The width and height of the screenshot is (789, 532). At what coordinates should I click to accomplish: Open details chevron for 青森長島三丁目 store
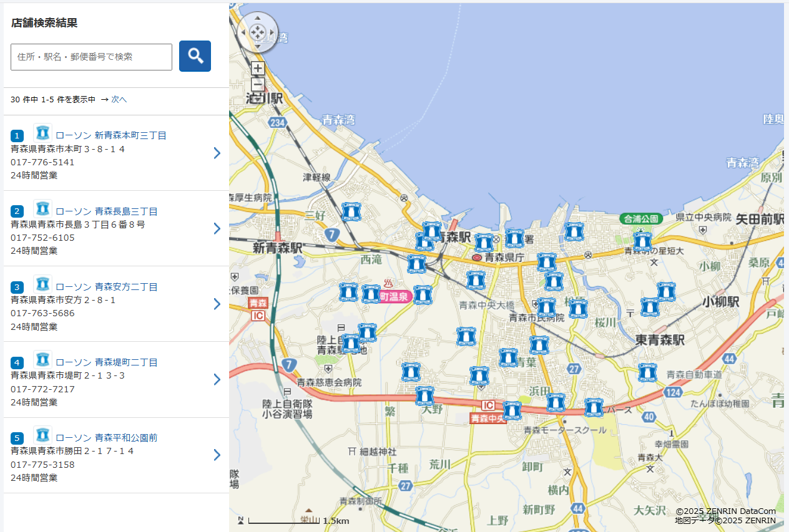pos(217,228)
